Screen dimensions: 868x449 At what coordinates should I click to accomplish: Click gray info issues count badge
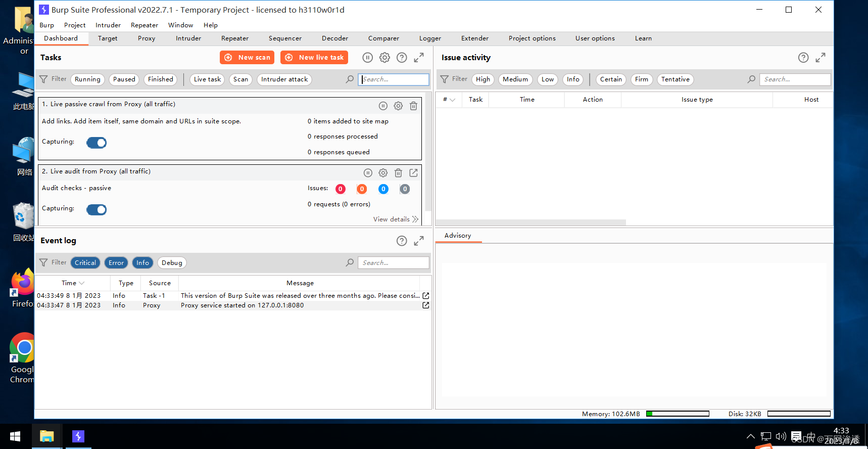pyautogui.click(x=405, y=189)
